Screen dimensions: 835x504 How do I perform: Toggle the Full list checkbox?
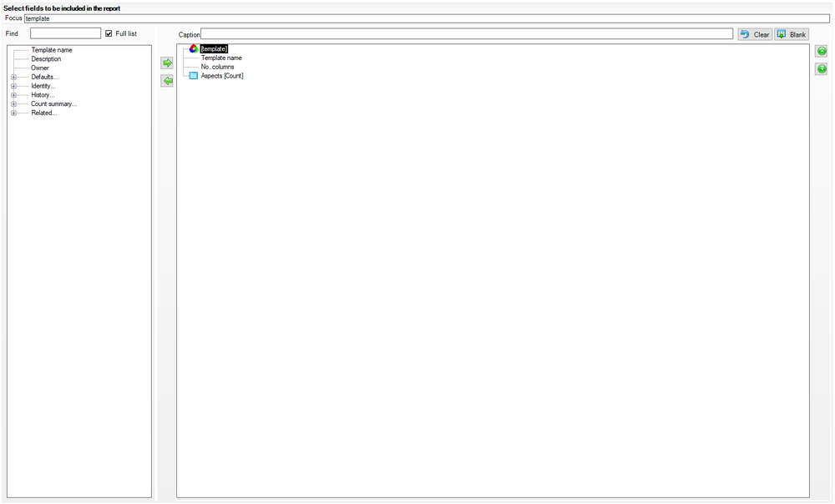(109, 33)
